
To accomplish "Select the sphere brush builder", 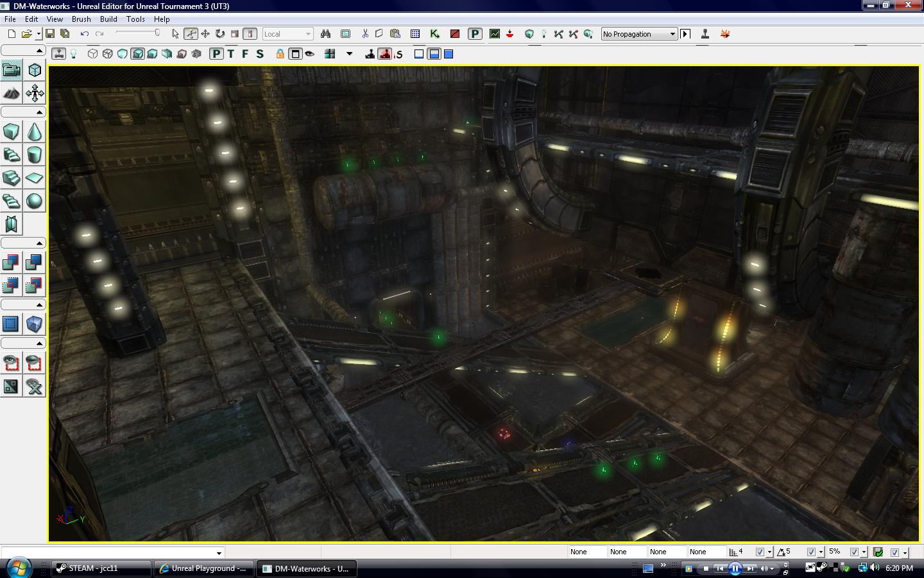I will point(34,201).
